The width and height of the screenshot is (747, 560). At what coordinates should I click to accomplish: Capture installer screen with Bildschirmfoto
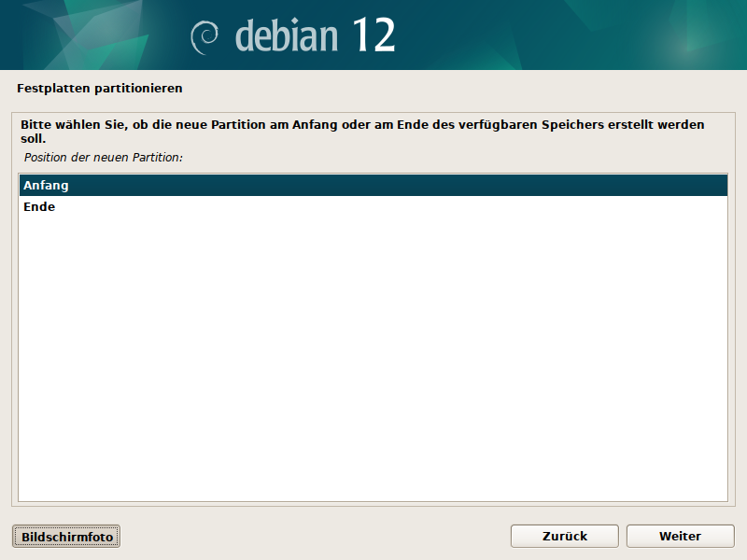(66, 536)
